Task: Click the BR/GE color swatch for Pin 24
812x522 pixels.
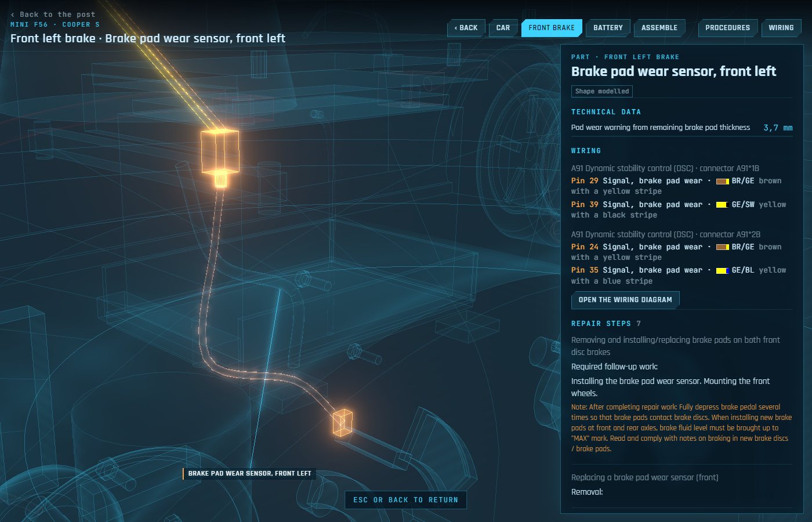Action: tap(722, 247)
